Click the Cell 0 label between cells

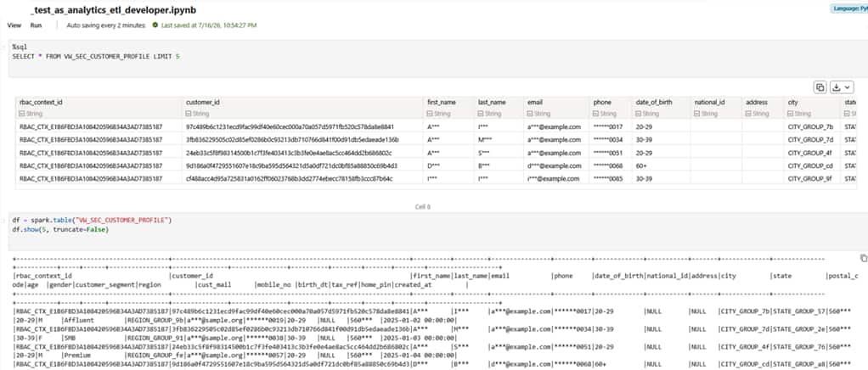coord(423,206)
